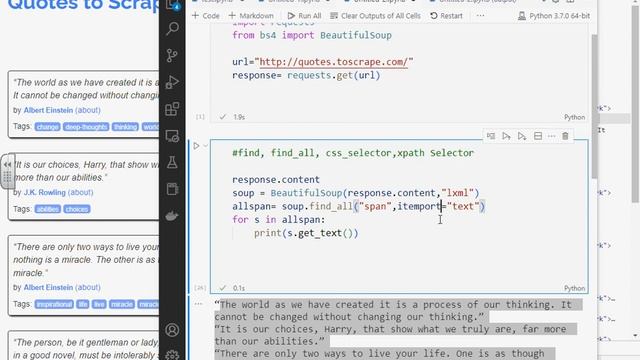The width and height of the screenshot is (640, 360).
Task: Select the choices tag
Action: coord(77,209)
